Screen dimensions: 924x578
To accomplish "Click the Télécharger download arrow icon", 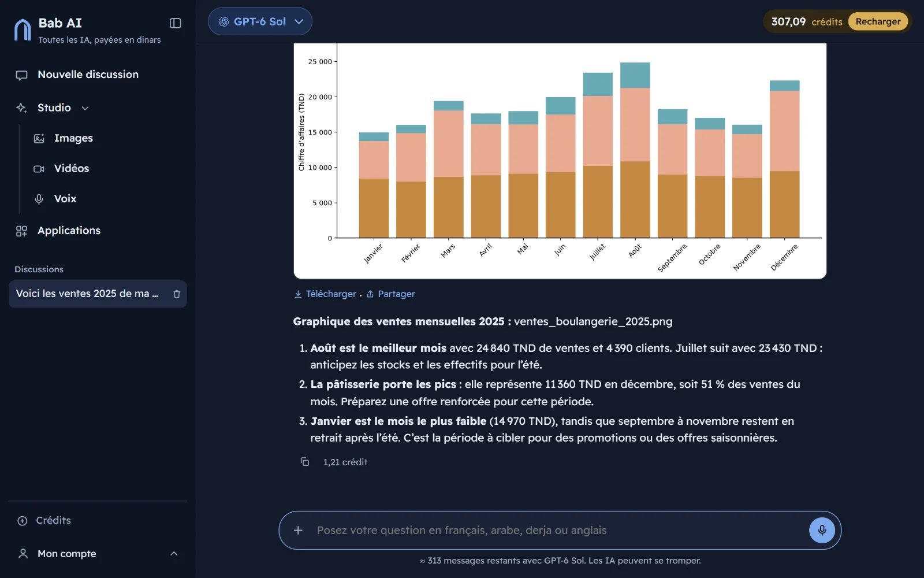I will 298,294.
